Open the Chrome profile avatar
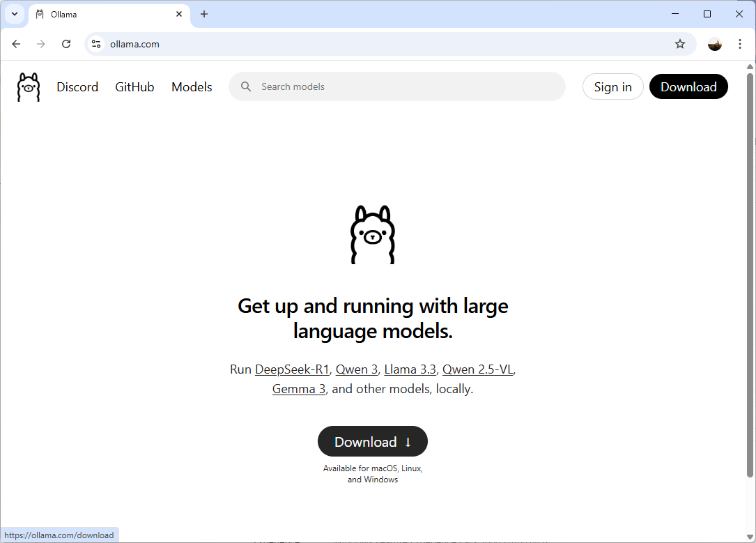The image size is (756, 543). (714, 44)
